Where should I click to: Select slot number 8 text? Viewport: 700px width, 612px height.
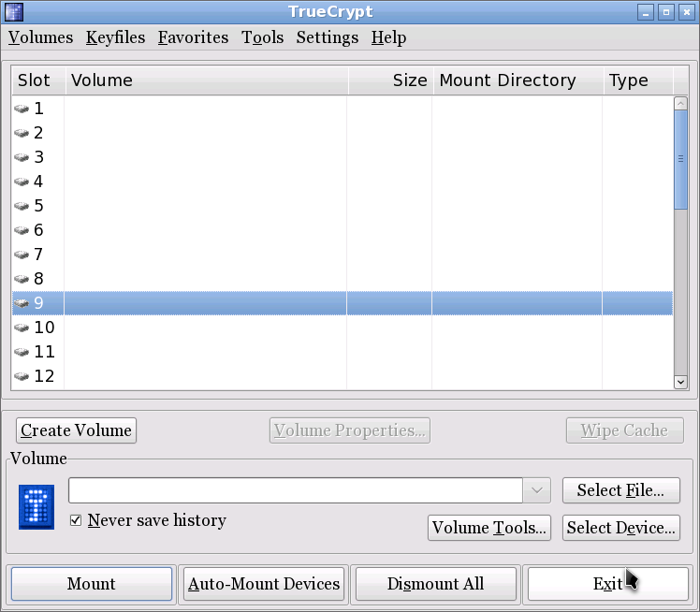39,279
